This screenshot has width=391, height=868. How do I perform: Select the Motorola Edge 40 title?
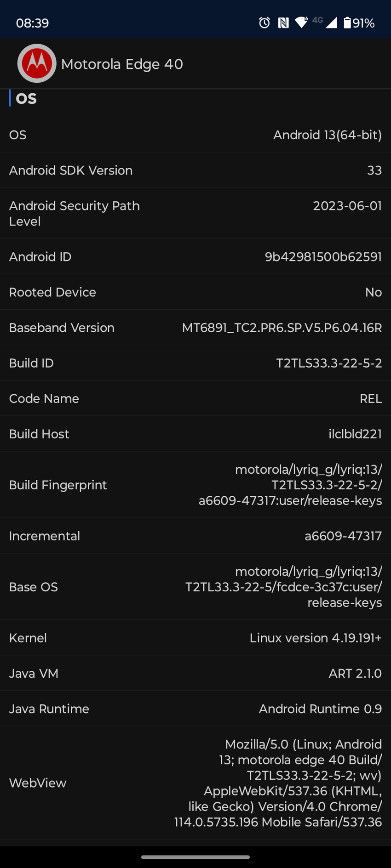pos(122,64)
